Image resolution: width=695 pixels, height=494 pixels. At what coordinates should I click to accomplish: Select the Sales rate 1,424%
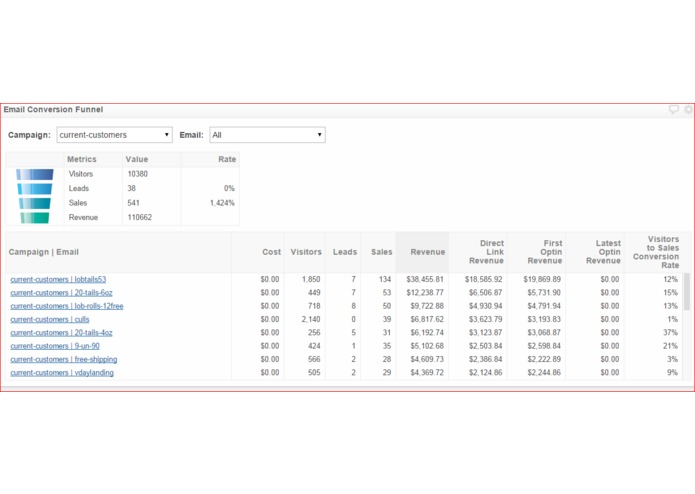tap(222, 203)
